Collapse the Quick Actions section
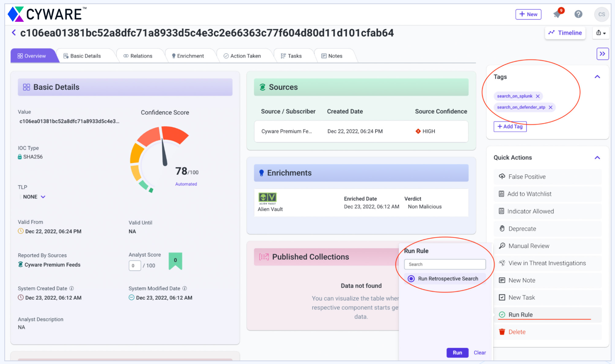The image size is (615, 364). [597, 158]
